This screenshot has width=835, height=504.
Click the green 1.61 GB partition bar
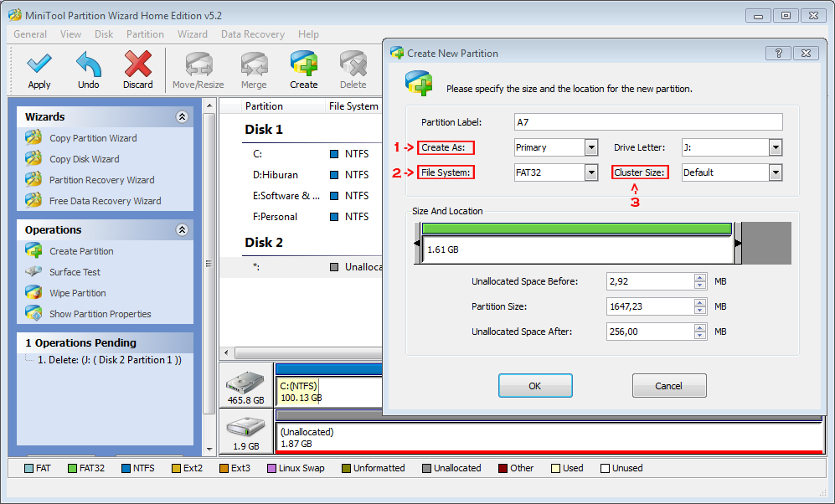coord(577,229)
